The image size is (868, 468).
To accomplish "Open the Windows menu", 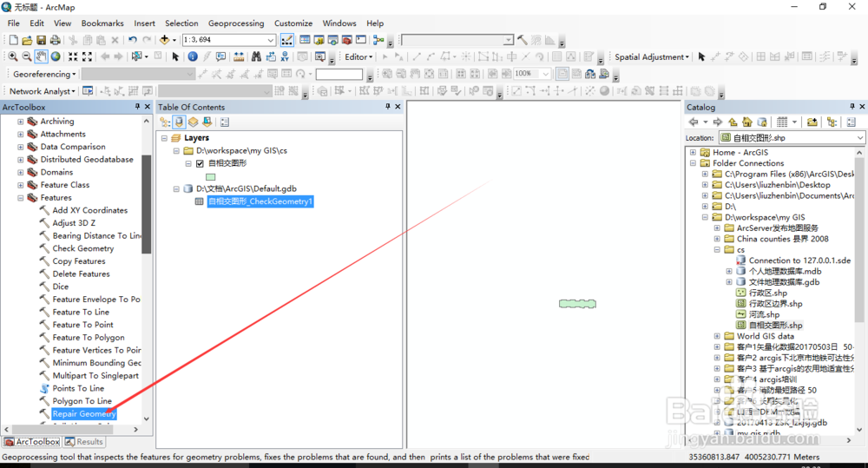I will (339, 23).
